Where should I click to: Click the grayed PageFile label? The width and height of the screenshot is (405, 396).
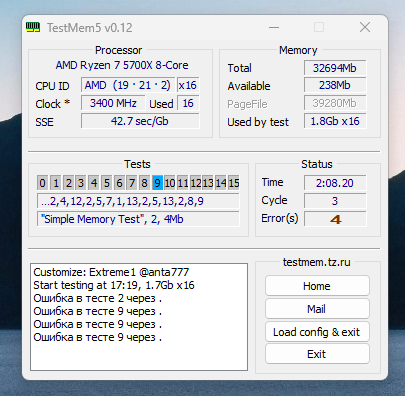(247, 104)
